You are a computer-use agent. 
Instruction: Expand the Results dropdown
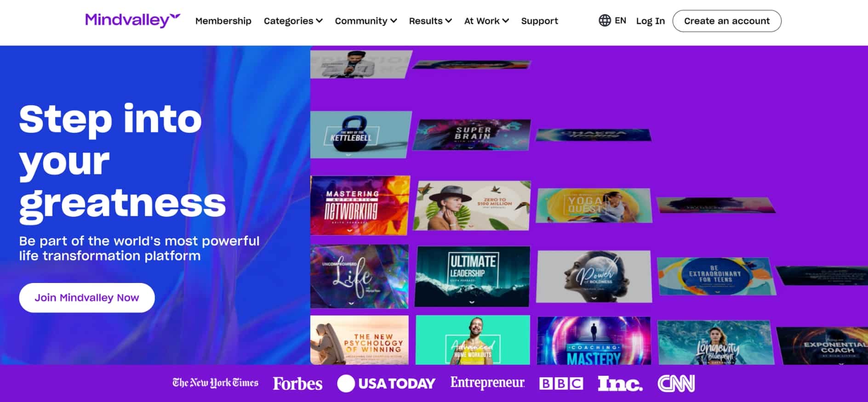click(430, 21)
